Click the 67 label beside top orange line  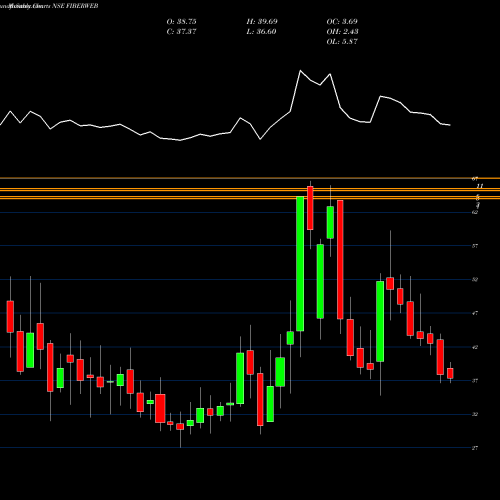tap(475, 179)
